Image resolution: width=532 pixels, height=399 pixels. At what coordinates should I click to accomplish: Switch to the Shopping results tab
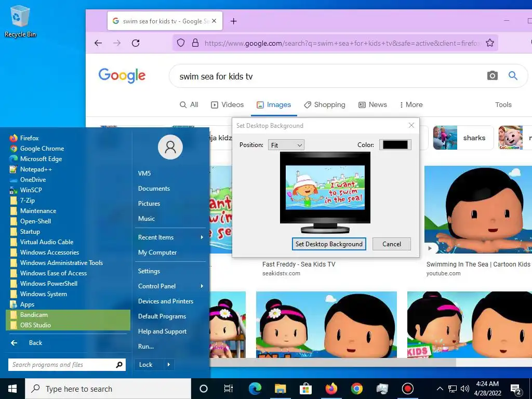[325, 104]
